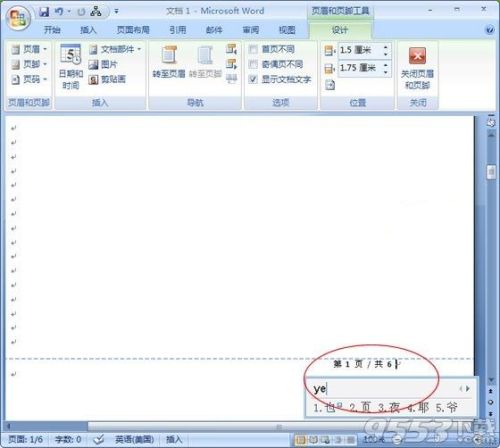The height and width of the screenshot is (448, 500).
Task: Click the hierarchy chart icon in quick access toolbar
Action: click(x=96, y=12)
